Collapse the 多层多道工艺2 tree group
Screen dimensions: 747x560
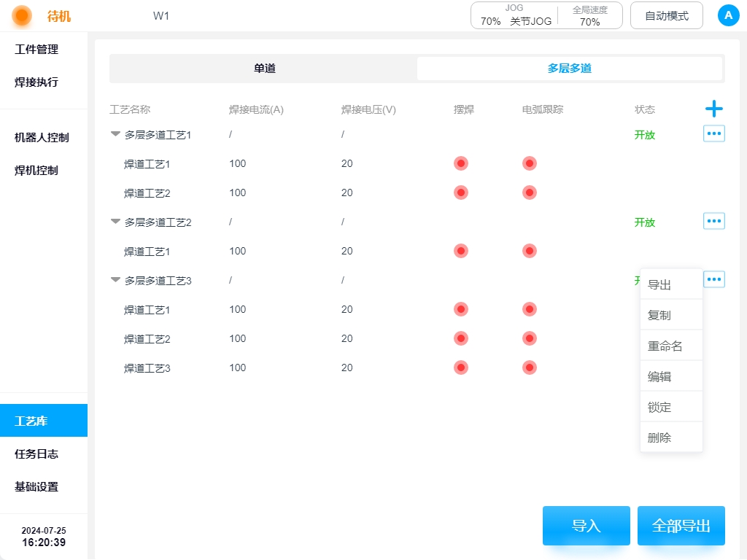pyautogui.click(x=115, y=222)
